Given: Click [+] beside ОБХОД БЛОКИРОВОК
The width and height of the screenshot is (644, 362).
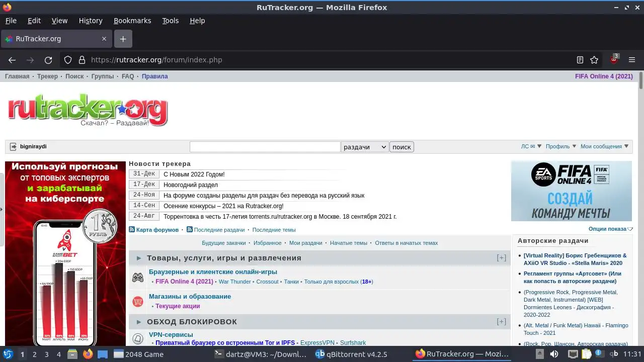Looking at the screenshot, I should pos(502,321).
